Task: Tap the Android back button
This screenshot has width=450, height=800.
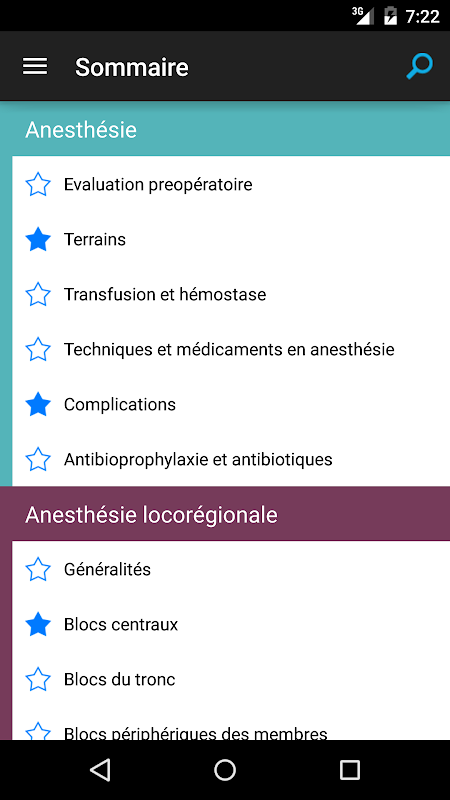Action: (100, 769)
